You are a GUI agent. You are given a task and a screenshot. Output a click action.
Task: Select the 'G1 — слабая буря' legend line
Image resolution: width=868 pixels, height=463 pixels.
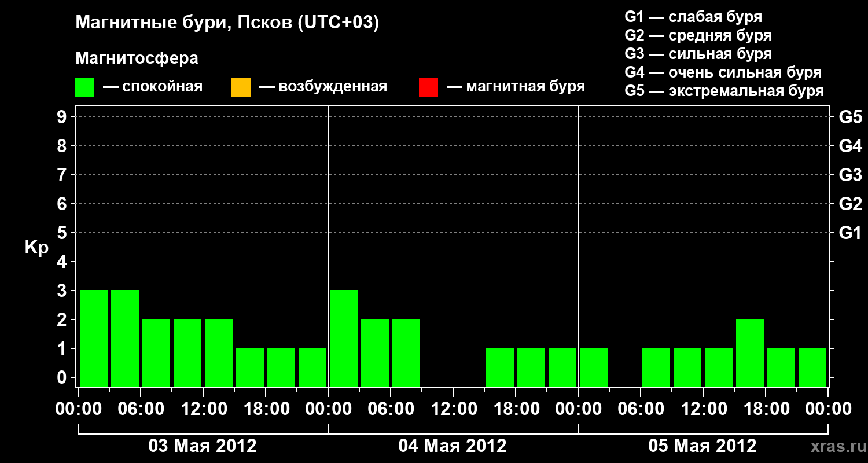[x=693, y=17]
